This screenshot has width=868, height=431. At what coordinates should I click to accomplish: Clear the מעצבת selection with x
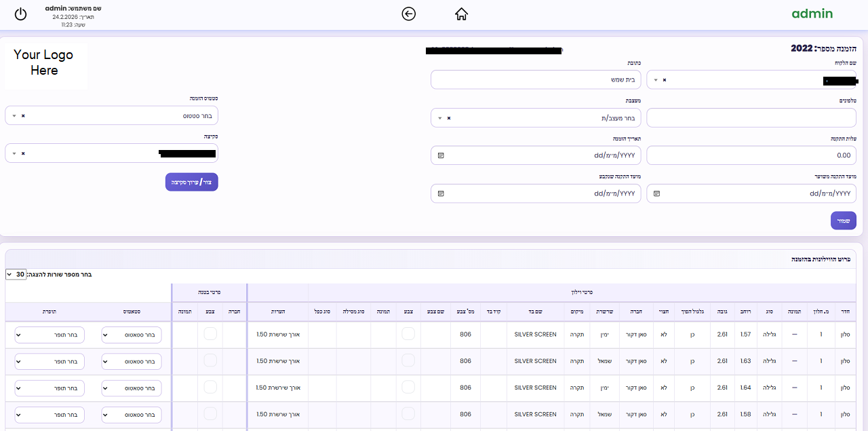coord(448,118)
